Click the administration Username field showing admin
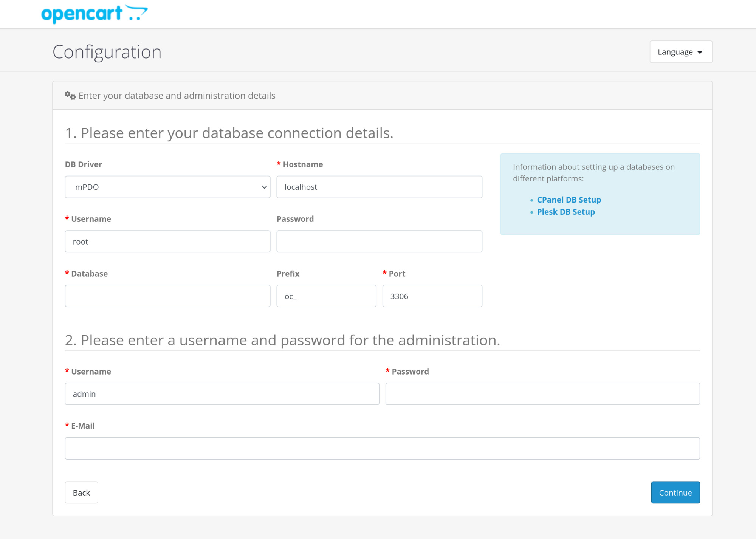 click(222, 393)
